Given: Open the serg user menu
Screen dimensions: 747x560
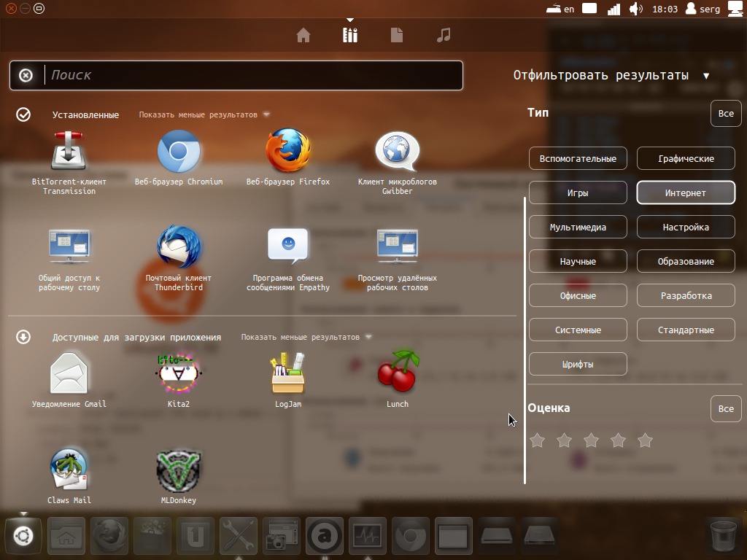Looking at the screenshot, I should [703, 9].
